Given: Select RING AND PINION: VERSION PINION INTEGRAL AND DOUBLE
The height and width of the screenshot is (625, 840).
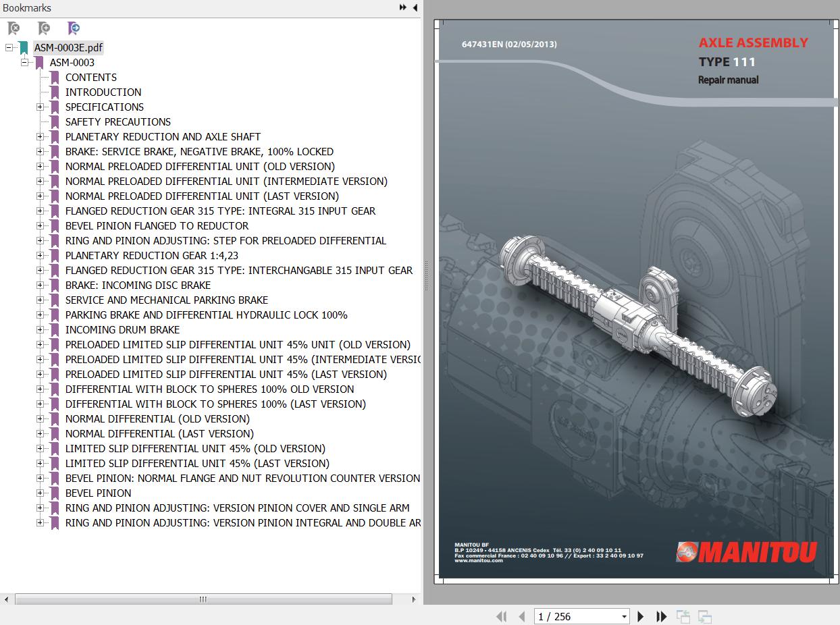Looking at the screenshot, I should [x=243, y=523].
